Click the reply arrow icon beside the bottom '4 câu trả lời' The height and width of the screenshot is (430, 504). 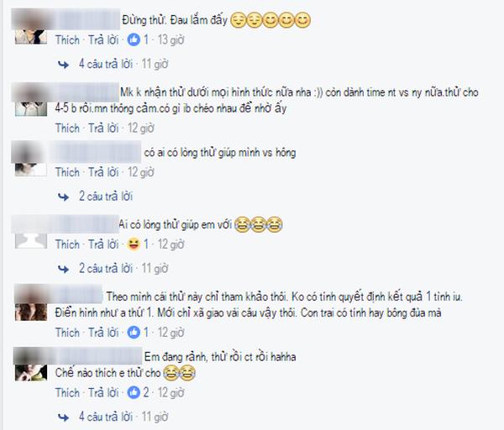coord(63,417)
